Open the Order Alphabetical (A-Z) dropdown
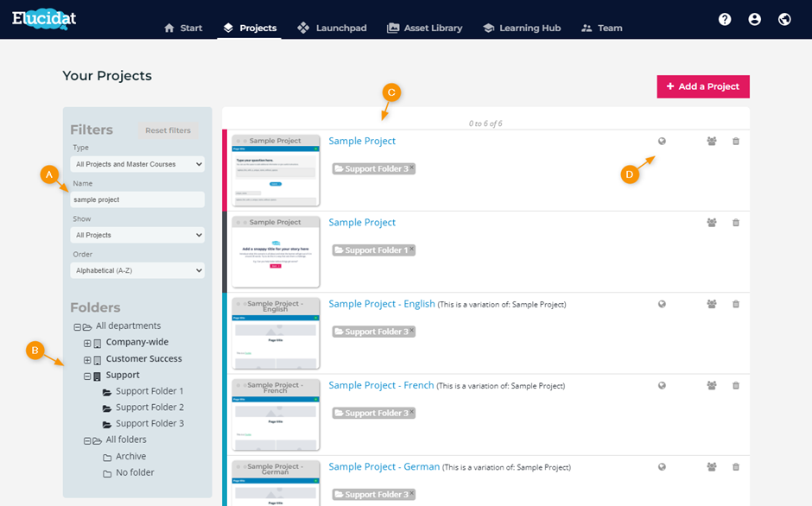 (x=137, y=270)
